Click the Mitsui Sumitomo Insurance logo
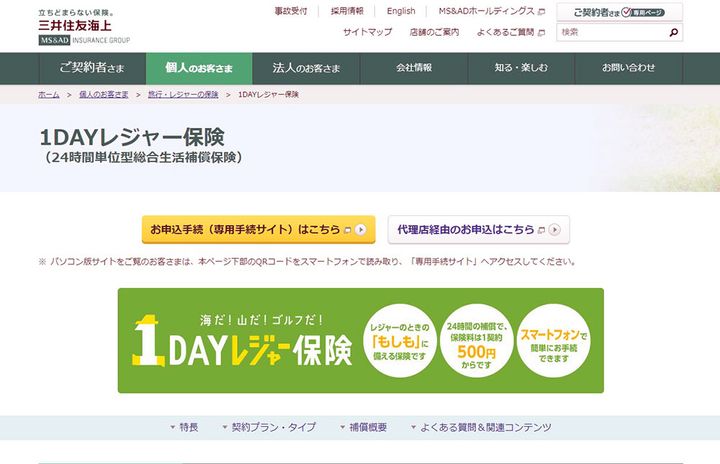720x464 pixels. coord(84,27)
